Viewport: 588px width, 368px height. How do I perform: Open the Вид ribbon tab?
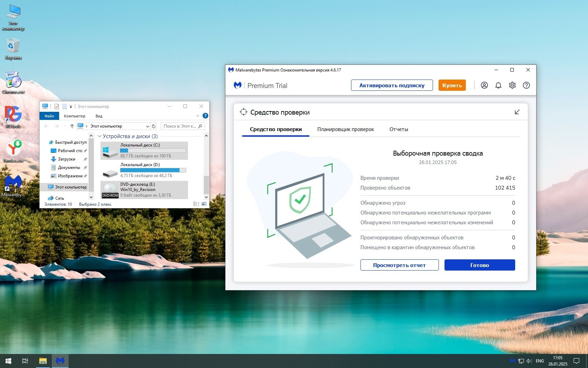[99, 116]
